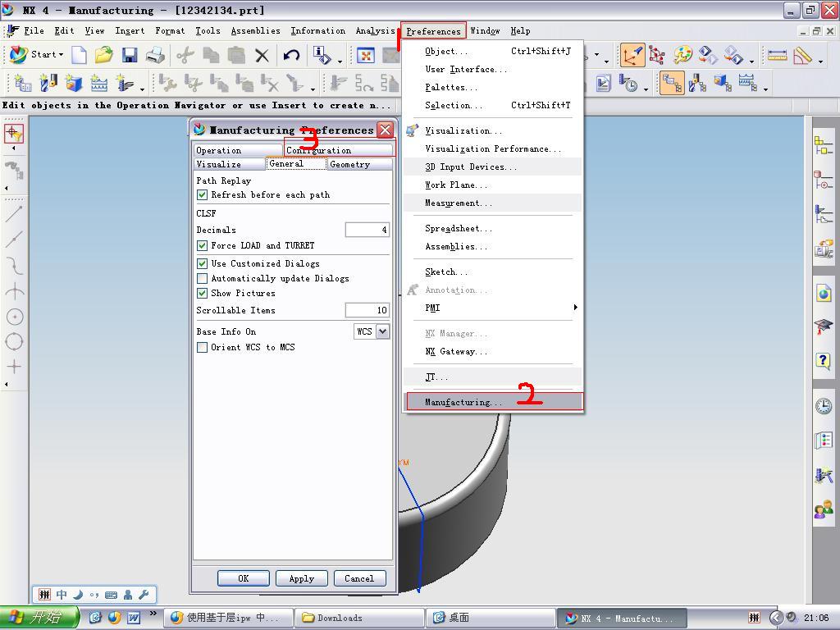Select Manufacturing... in Preferences menu
This screenshot has width=840, height=630.
(x=495, y=402)
